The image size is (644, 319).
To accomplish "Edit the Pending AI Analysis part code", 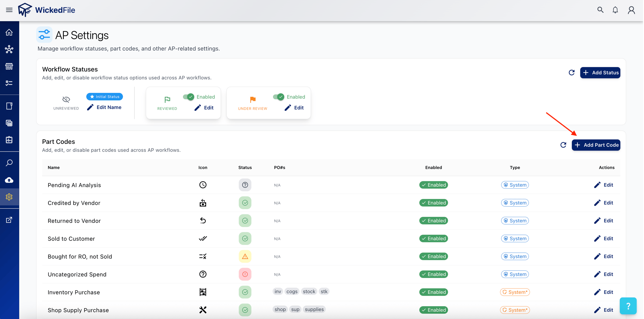I will (604, 185).
